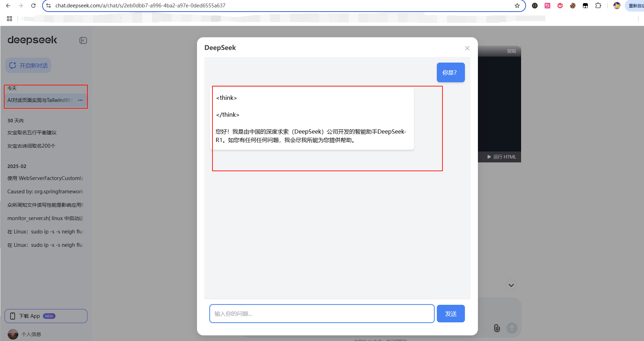Click the 发送 send button
This screenshot has width=644, height=341.
click(451, 314)
